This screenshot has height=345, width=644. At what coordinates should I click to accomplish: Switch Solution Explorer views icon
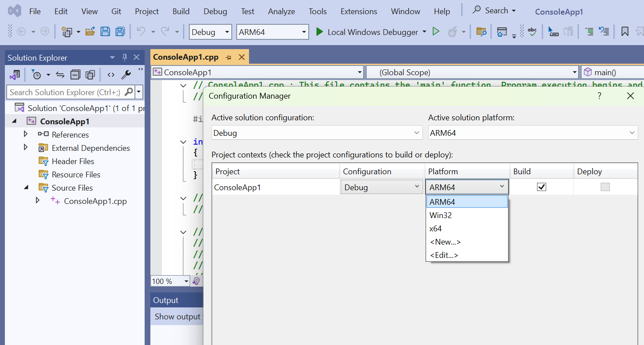15,75
